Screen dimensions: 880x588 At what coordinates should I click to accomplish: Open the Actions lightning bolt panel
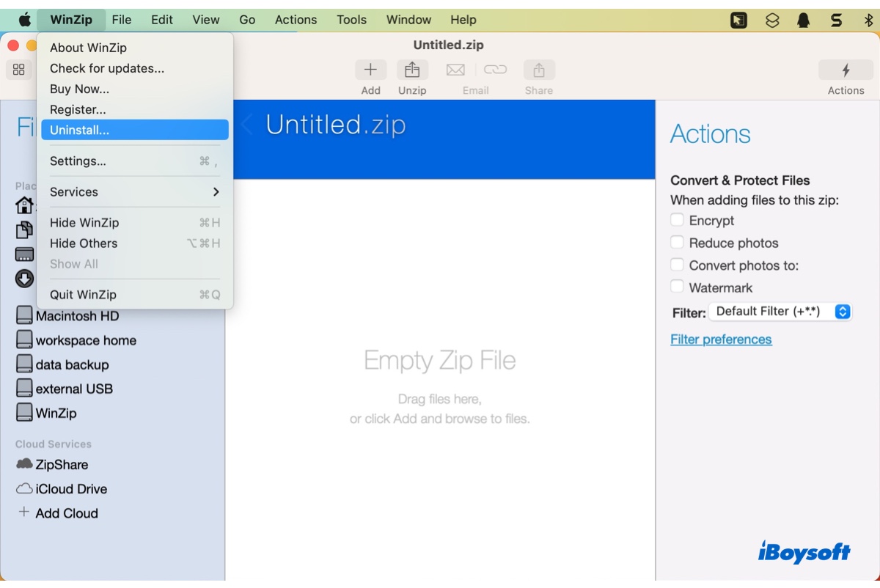846,70
